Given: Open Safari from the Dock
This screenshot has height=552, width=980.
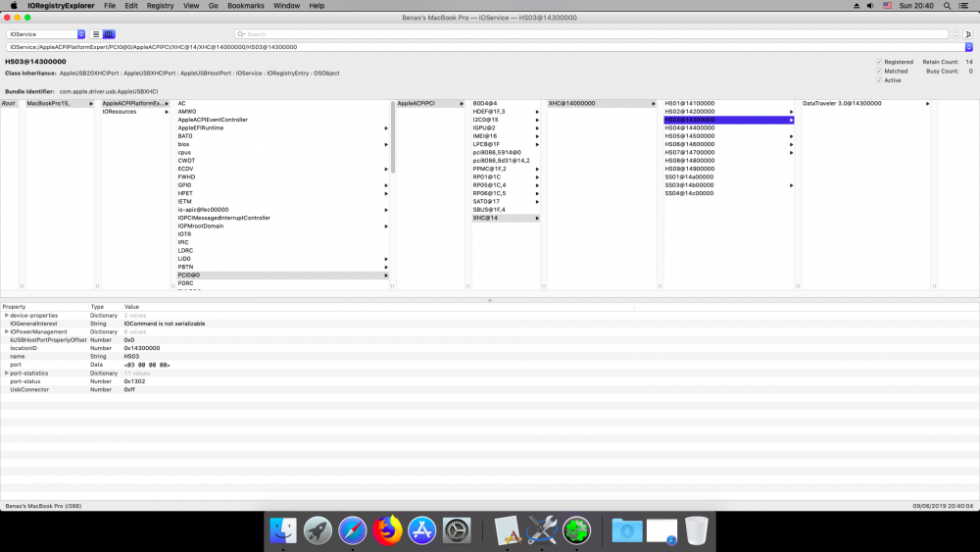Looking at the screenshot, I should (x=353, y=530).
